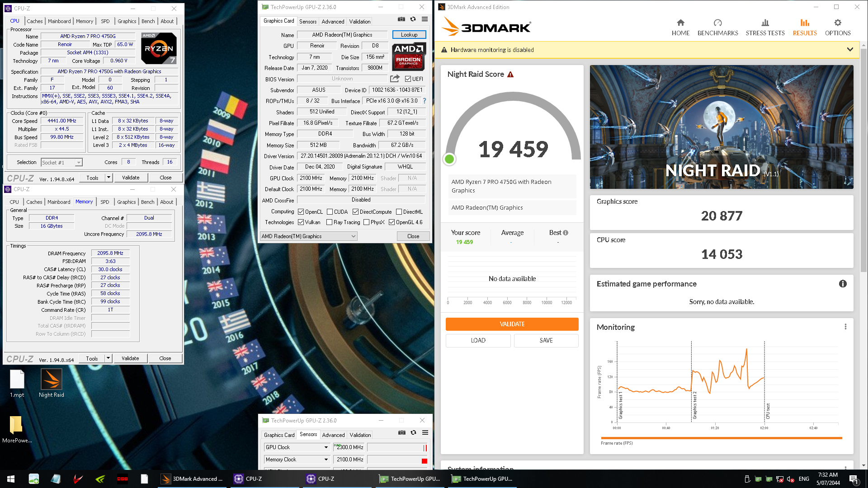Open Tools dropdown arrow in upper CPU-Z
This screenshot has height=488, width=868.
click(x=108, y=178)
